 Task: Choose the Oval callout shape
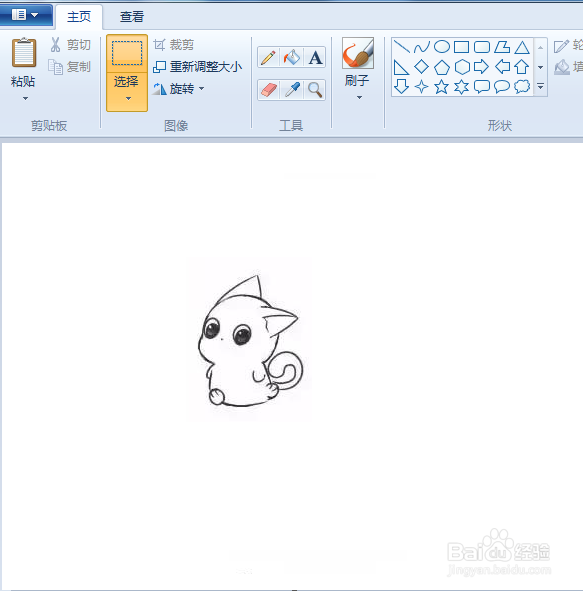coord(502,87)
